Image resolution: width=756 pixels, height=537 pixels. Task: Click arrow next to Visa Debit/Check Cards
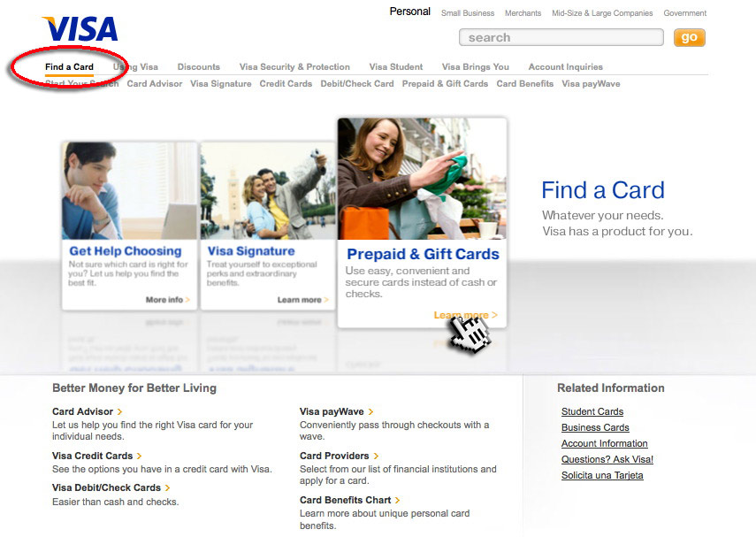168,488
